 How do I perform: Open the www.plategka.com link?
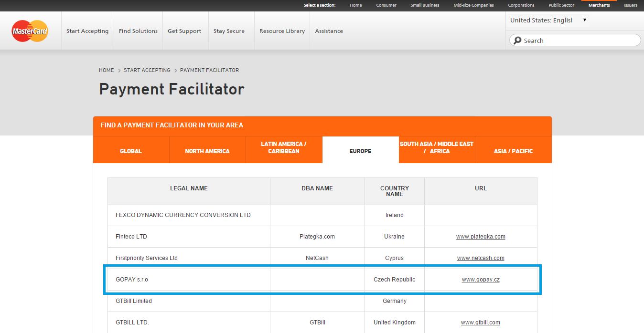click(481, 237)
